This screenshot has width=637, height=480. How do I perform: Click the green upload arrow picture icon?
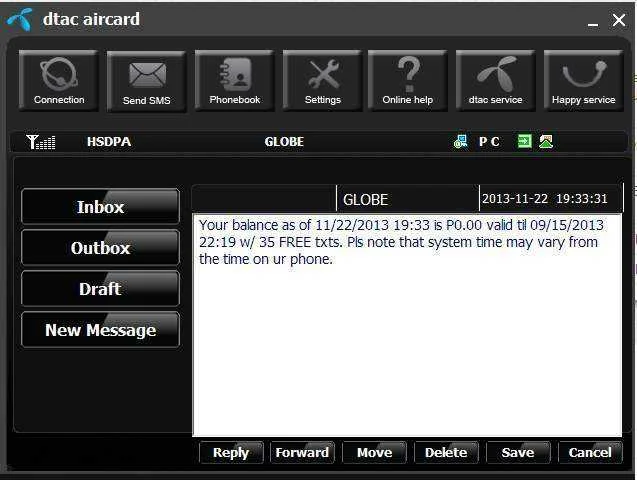coord(546,141)
